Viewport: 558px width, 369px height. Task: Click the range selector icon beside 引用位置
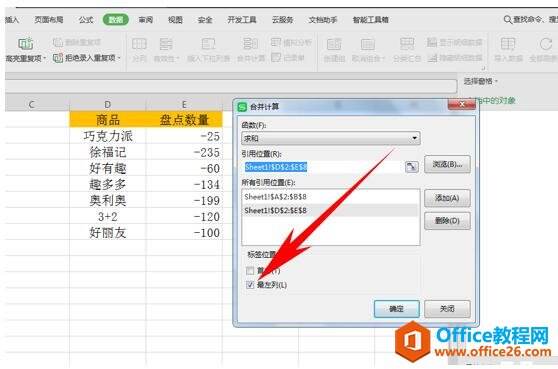coord(411,167)
